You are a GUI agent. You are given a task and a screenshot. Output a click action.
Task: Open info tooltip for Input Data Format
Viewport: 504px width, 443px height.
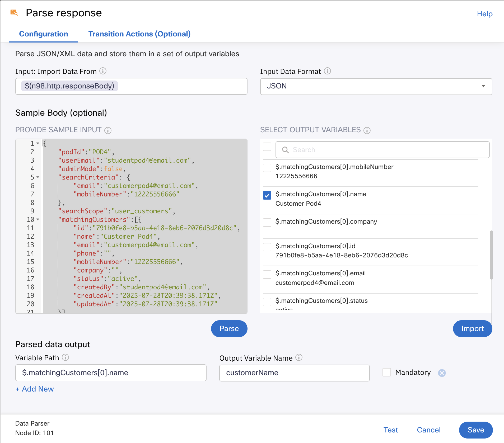tap(327, 71)
